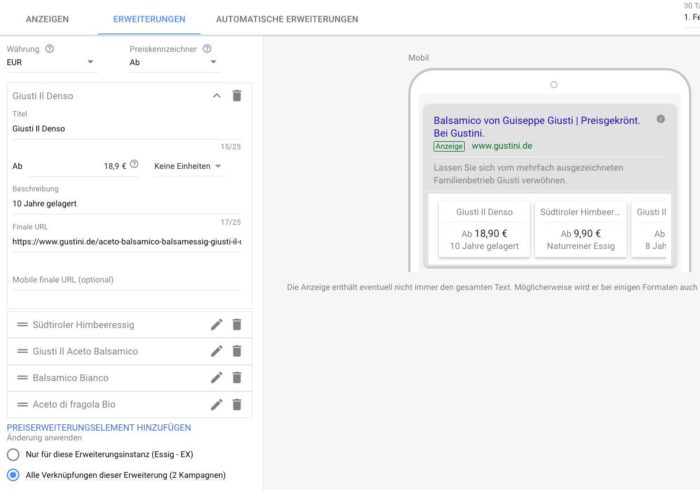The width and height of the screenshot is (700, 490).
Task: Open help icon next to Preiskennzeichner
Action: [x=207, y=49]
